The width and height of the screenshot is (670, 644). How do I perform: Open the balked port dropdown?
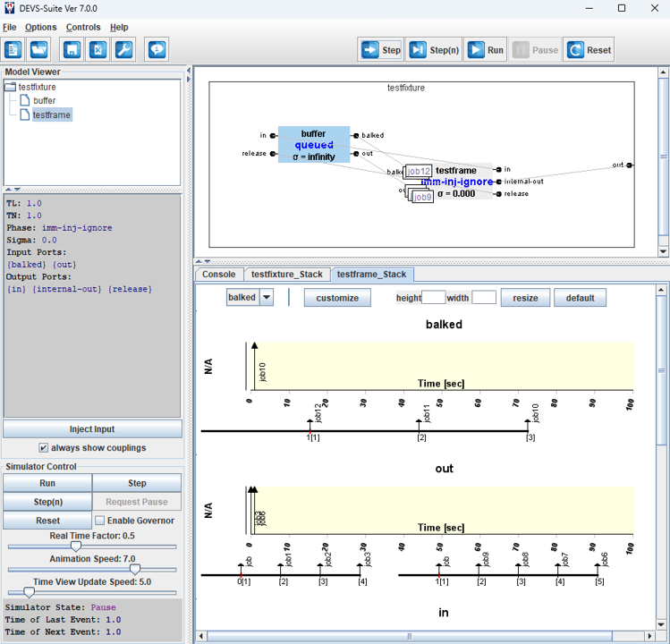[x=266, y=298]
